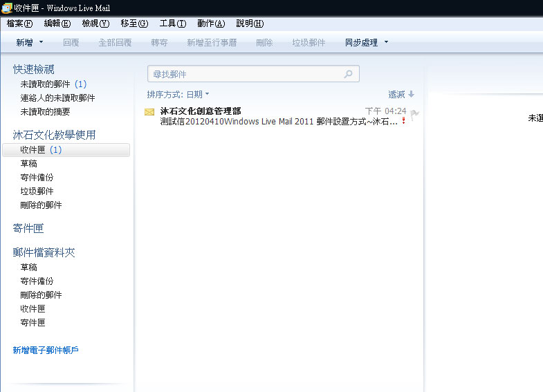
Task: Open 連絡人的未讀取郵件 quick view
Action: tap(57, 98)
